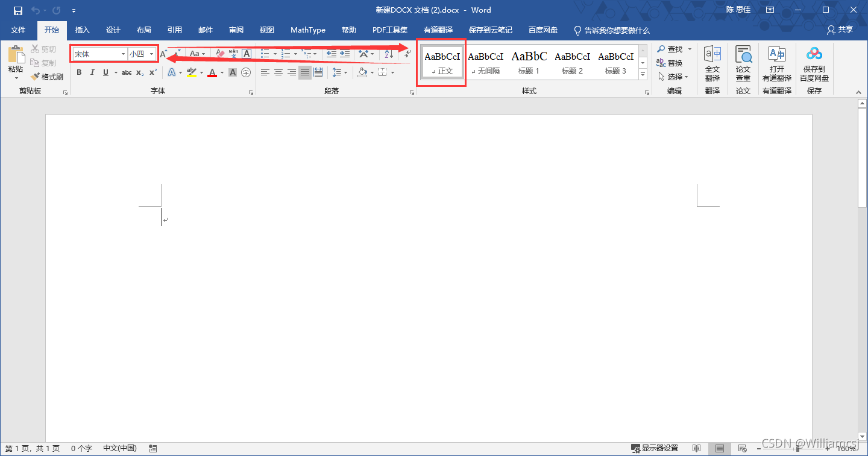868x456 pixels.
Task: Click the Align Right icon
Action: click(x=292, y=72)
